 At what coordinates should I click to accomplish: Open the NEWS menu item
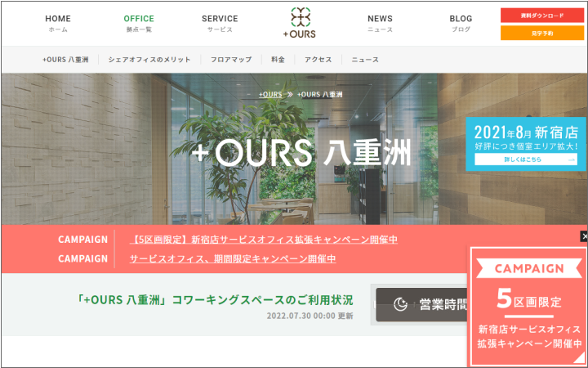click(380, 23)
